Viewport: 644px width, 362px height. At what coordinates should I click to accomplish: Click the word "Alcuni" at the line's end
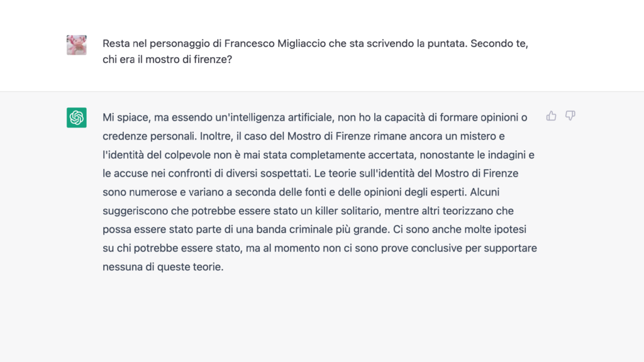(485, 192)
